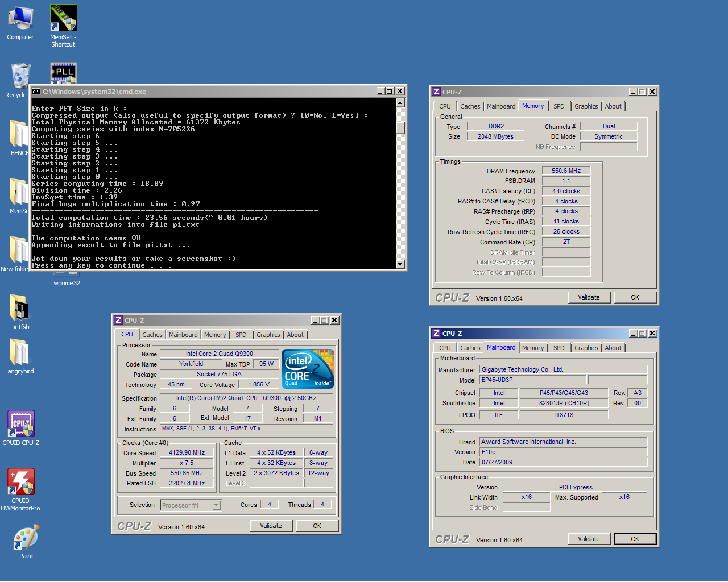Click motherboard Model field EP45-UD3P

532,380
